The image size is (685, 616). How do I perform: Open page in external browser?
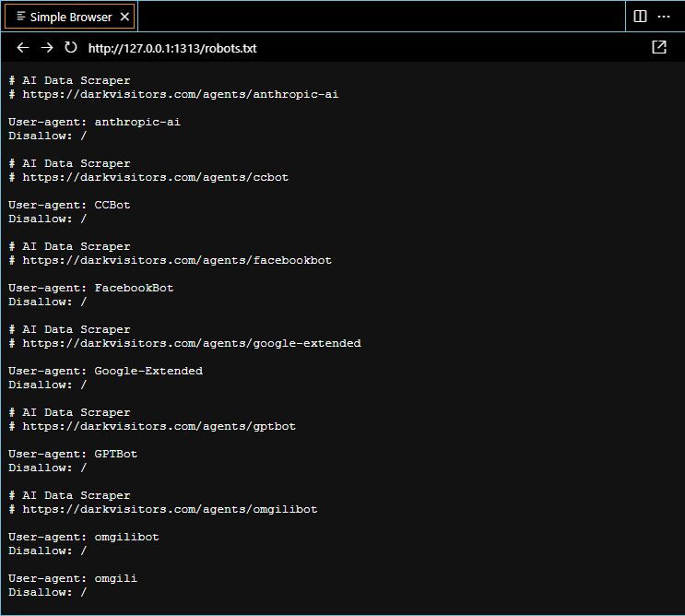659,47
